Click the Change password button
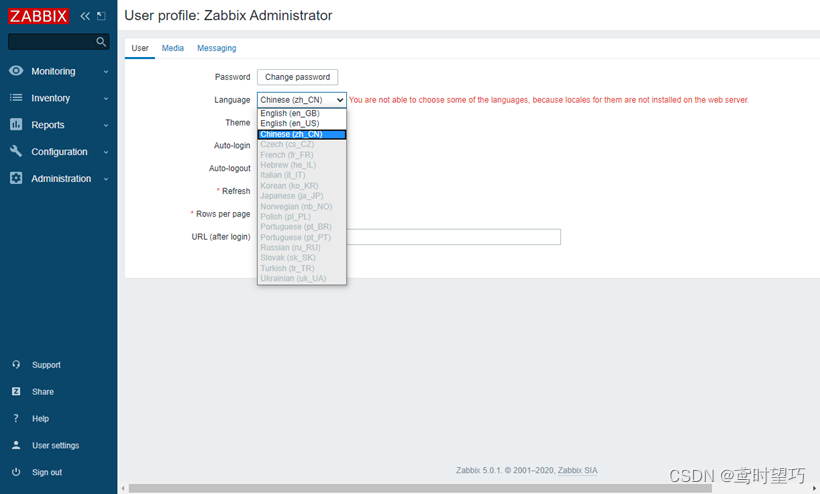Screen dimensions: 820x494 [x=298, y=77]
